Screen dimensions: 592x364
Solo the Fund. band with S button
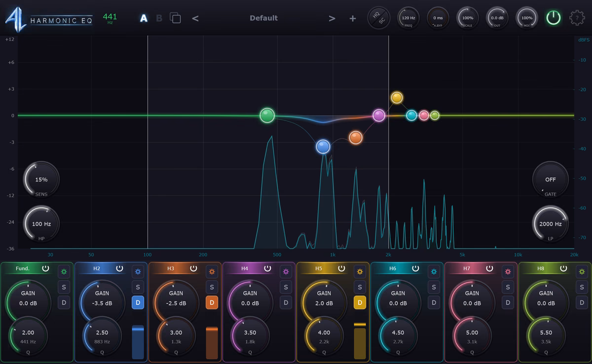(64, 287)
